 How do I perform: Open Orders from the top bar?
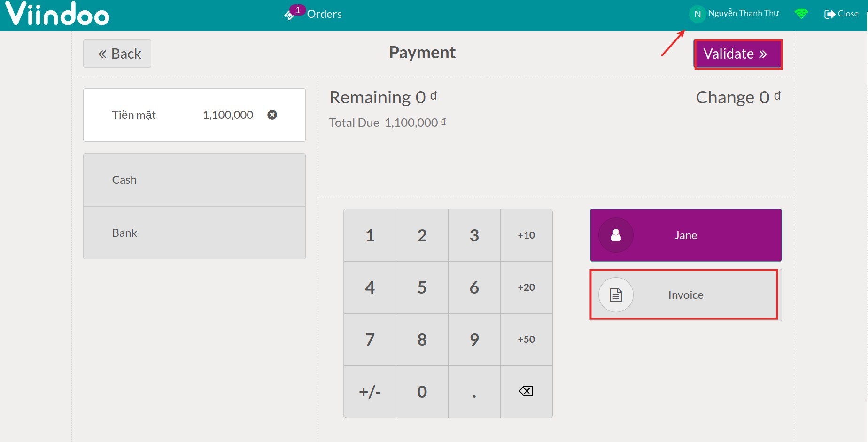(324, 14)
